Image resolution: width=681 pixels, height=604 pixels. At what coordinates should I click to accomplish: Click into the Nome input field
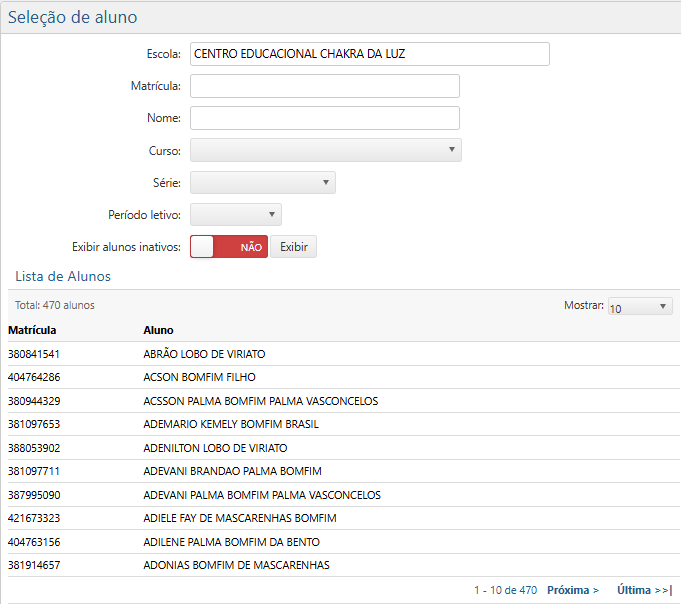[325, 118]
